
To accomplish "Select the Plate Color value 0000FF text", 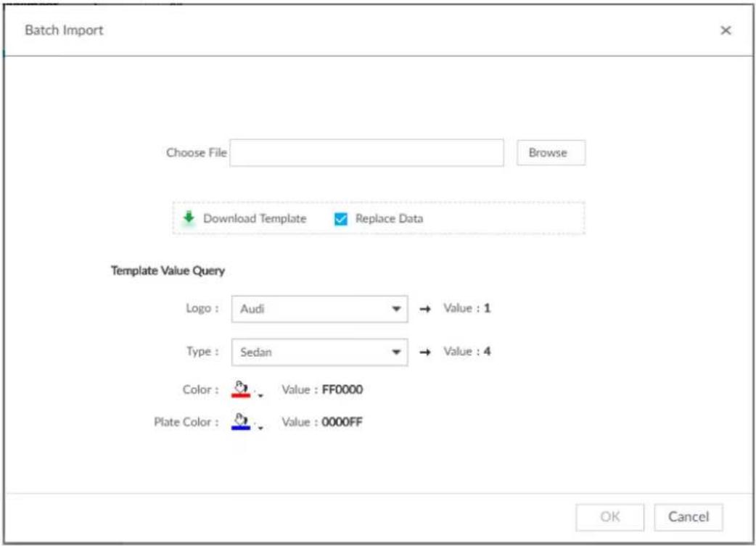I will [342, 422].
